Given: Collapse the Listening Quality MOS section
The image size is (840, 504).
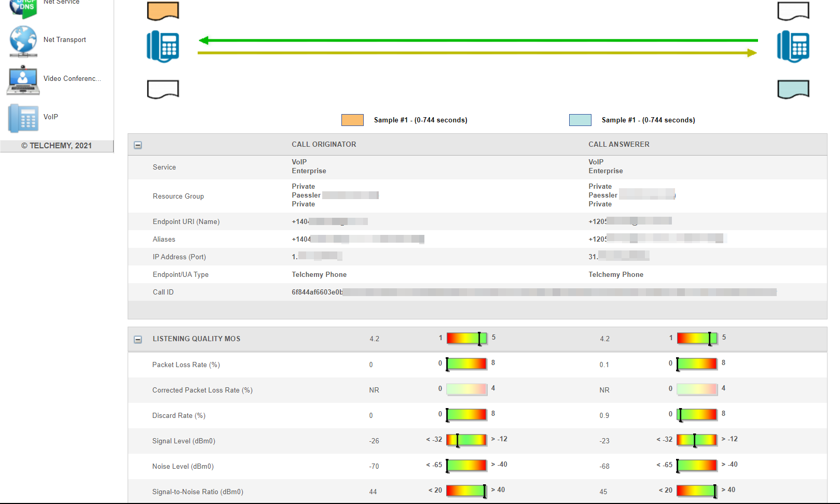Looking at the screenshot, I should pyautogui.click(x=138, y=340).
